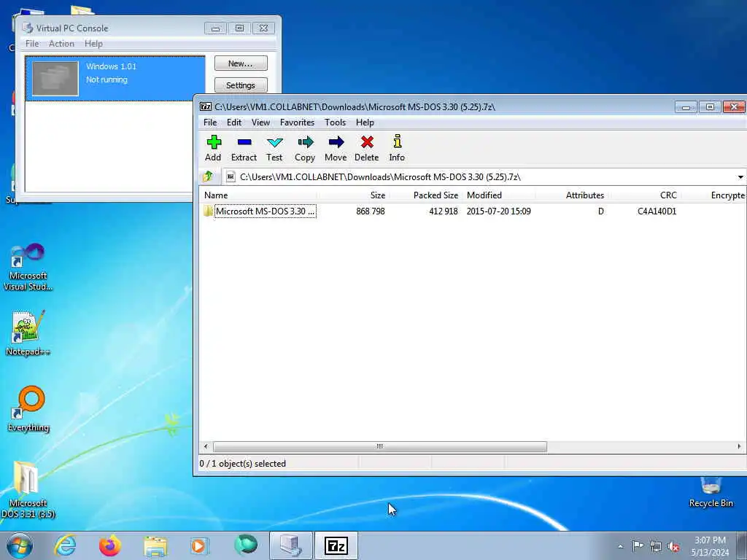747x560 pixels.
Task: Click the 868 798 size value
Action: tap(370, 211)
